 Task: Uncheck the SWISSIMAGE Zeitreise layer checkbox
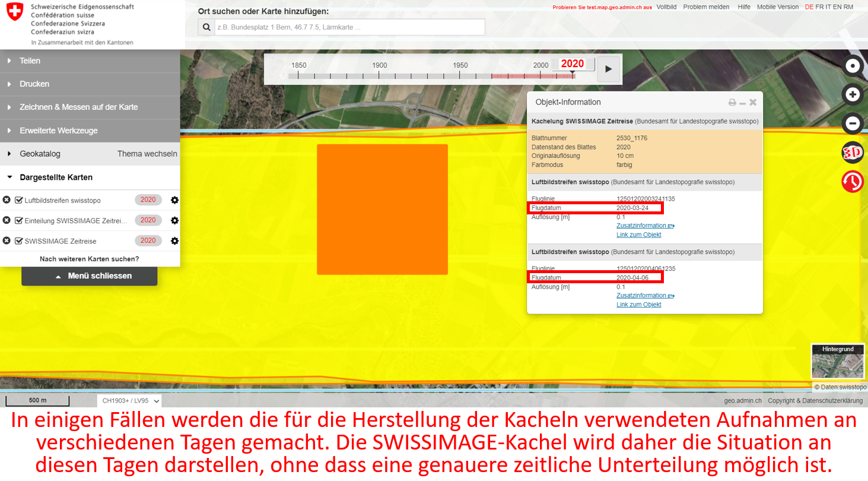coord(19,240)
